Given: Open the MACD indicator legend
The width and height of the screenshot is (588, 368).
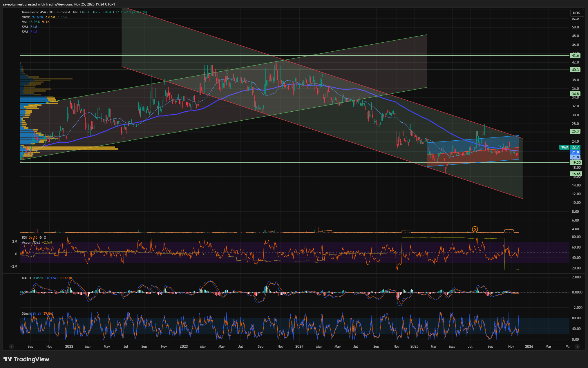Looking at the screenshot, I should 26,278.
